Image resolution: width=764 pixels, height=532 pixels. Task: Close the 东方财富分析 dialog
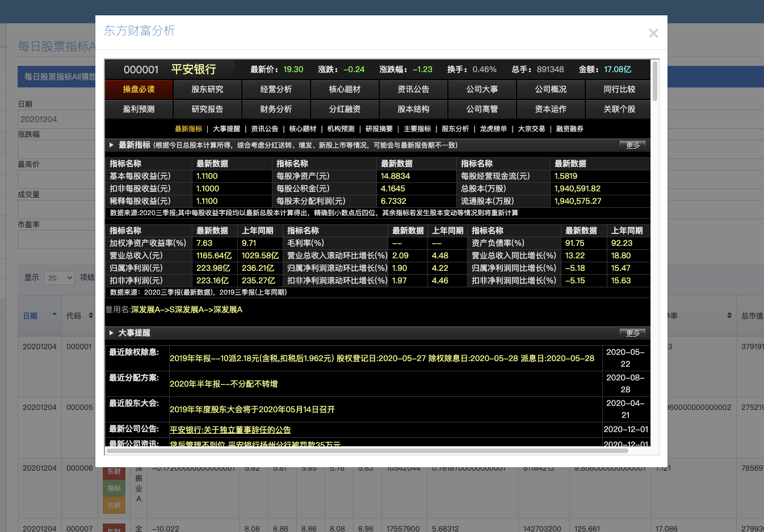[653, 33]
